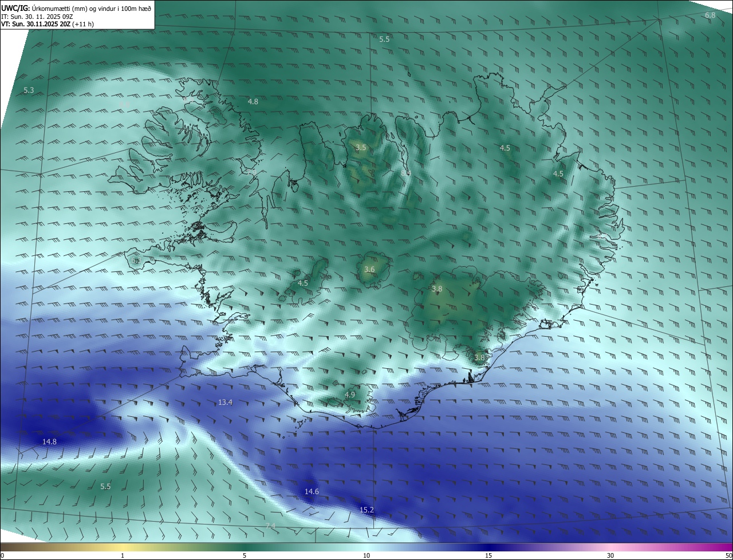Screen dimensions: 733x560
Task: Click the colour scale tick label 0
Action: (x=2, y=555)
